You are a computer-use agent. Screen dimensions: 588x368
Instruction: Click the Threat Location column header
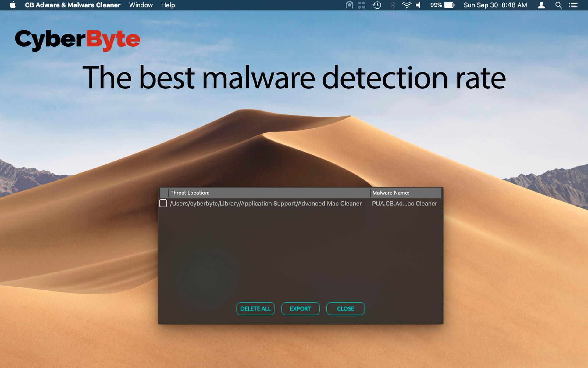coord(190,193)
